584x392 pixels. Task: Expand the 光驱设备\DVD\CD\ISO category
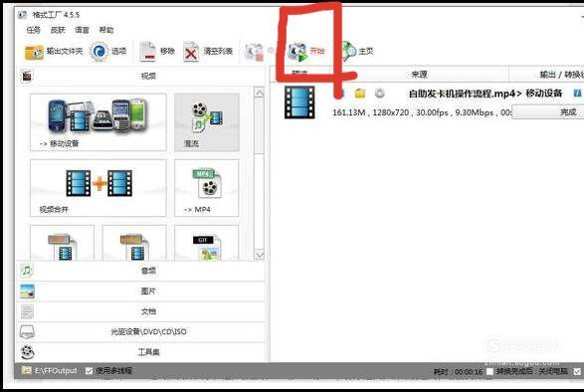click(141, 331)
